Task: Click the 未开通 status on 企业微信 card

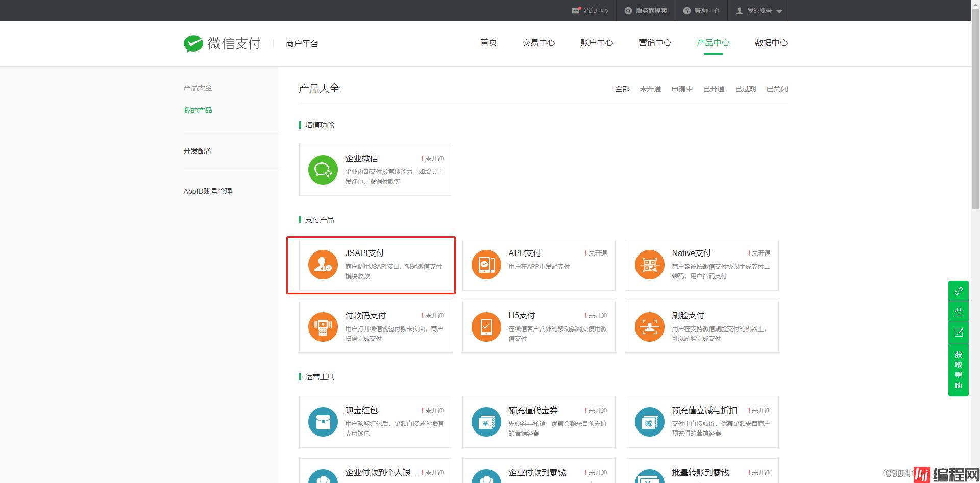Action: pyautogui.click(x=432, y=158)
